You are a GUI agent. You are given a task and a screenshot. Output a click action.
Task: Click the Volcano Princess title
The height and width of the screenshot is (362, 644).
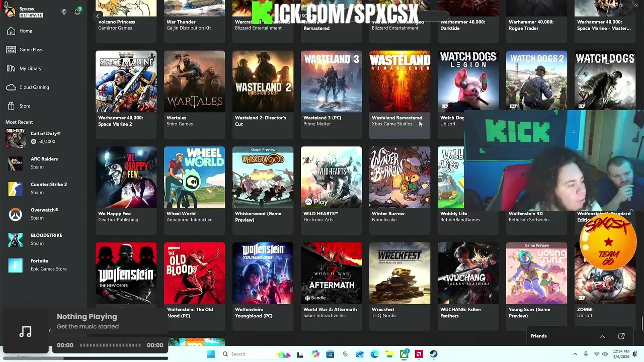(x=117, y=22)
